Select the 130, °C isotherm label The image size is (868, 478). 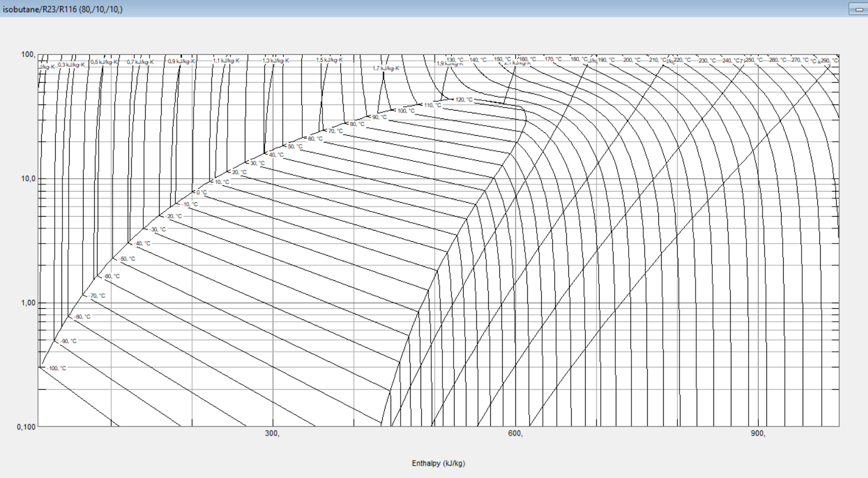tap(455, 60)
